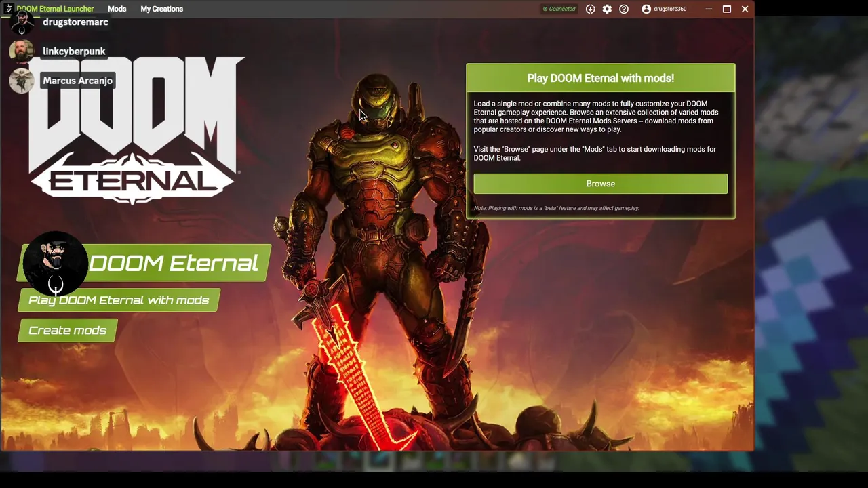Click the DOOM Eternal Launcher title

click(x=55, y=9)
